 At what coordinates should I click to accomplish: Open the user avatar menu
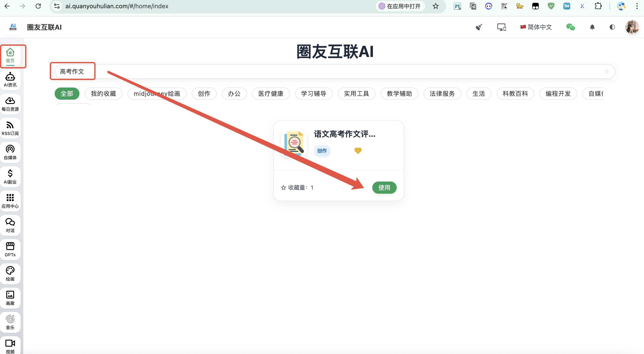[632, 27]
